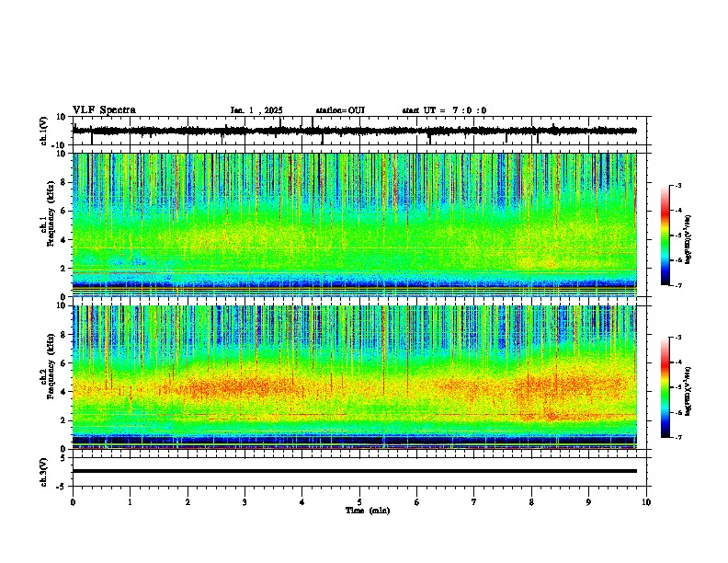Click time axis tick label '8'

tap(531, 502)
